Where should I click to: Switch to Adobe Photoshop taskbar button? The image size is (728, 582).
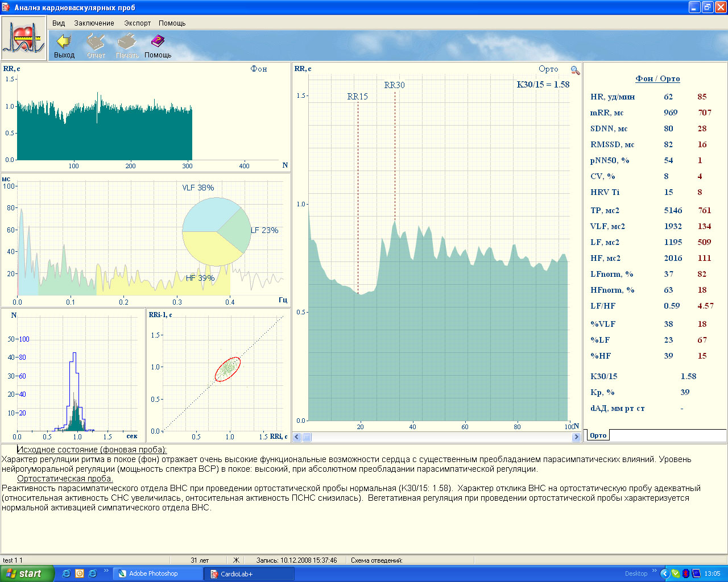pyautogui.click(x=158, y=573)
